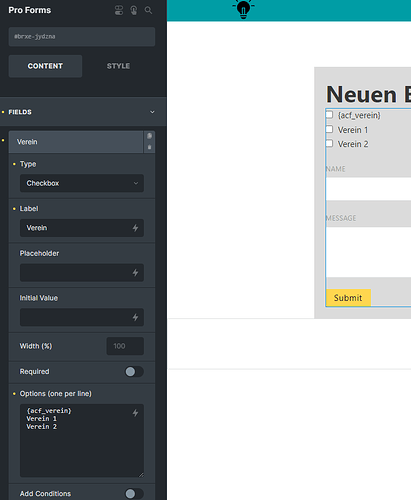The height and width of the screenshot is (500, 411).
Task: Open the element conditions toggle icon
Action: tap(119, 10)
